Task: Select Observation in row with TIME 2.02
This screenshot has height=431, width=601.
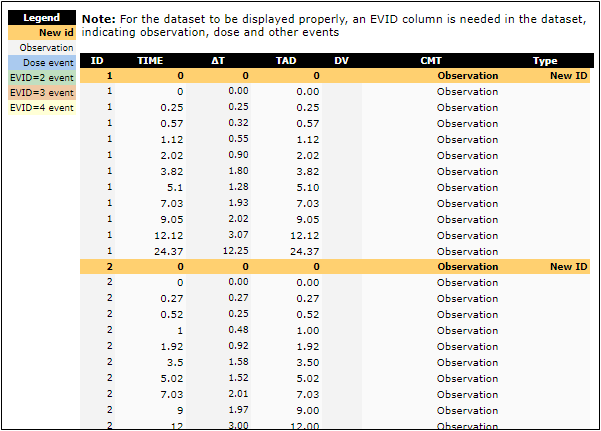Action: click(468, 155)
